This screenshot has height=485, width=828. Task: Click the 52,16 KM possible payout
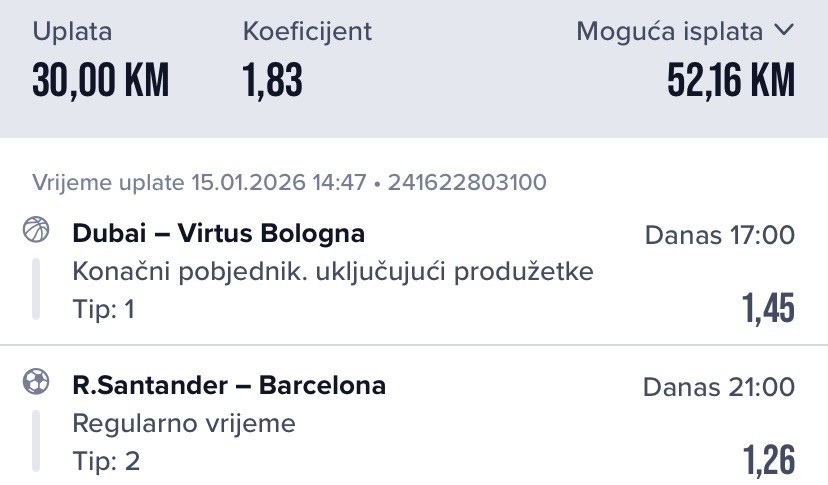[731, 81]
